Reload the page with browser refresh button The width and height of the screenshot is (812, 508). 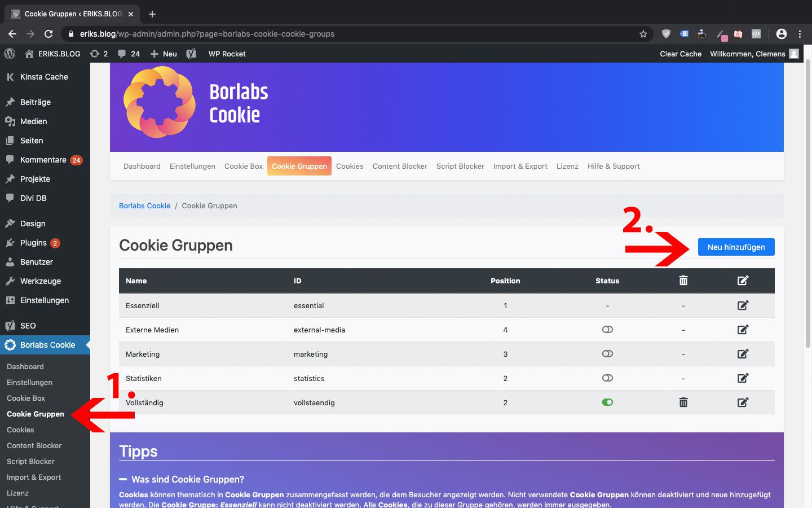click(48, 34)
